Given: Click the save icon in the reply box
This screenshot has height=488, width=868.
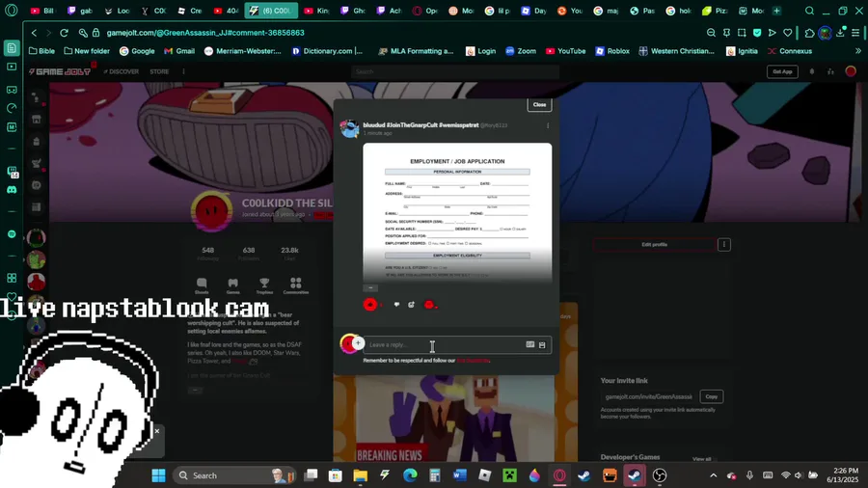Looking at the screenshot, I should 542,345.
